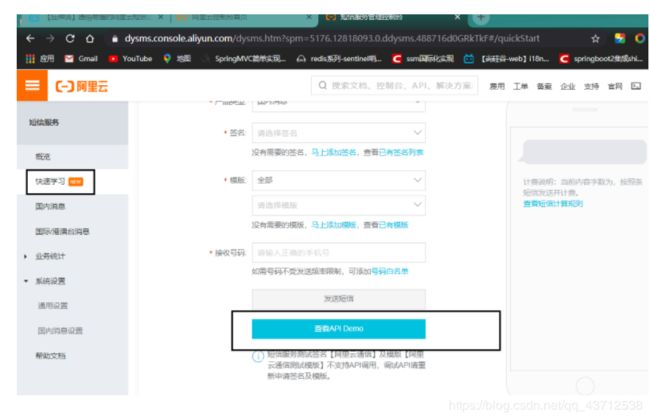Open the orange hamburger menu
This screenshot has height=420, width=650.
click(32, 85)
